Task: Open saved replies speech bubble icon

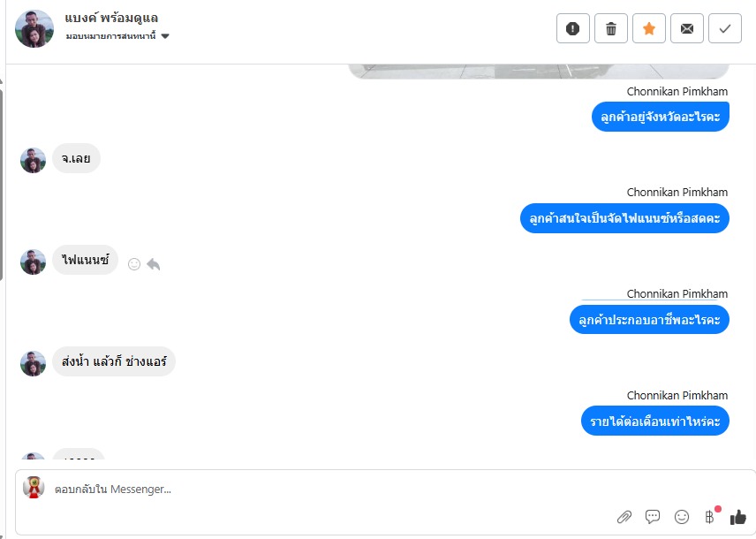Action: click(x=653, y=517)
